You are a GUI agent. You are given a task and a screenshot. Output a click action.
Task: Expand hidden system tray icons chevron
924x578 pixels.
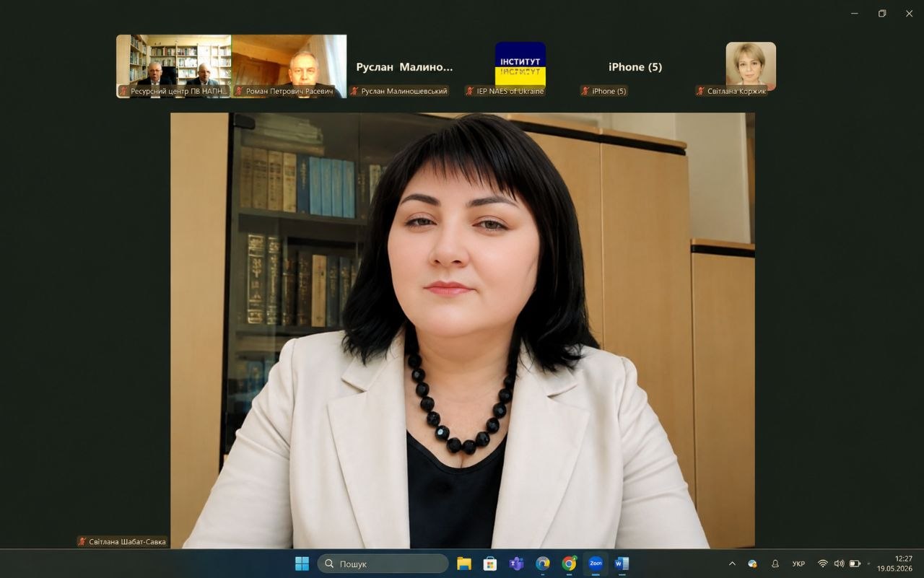pos(732,564)
